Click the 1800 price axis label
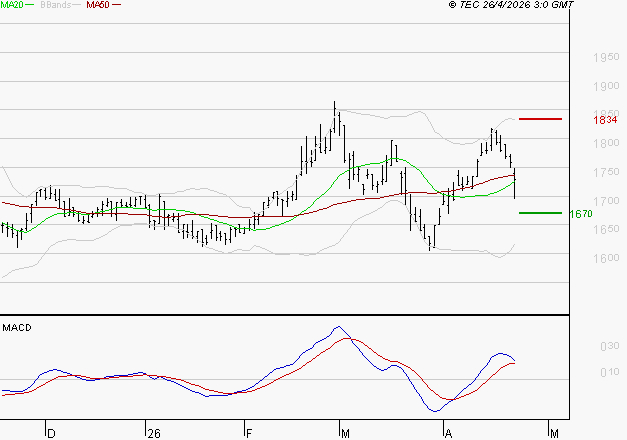627x440 pixels. point(606,143)
